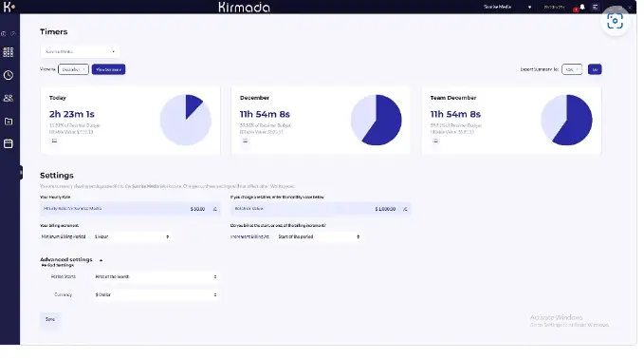Click the floating screenshot capture icon
This screenshot has width=644, height=358.
click(x=615, y=21)
